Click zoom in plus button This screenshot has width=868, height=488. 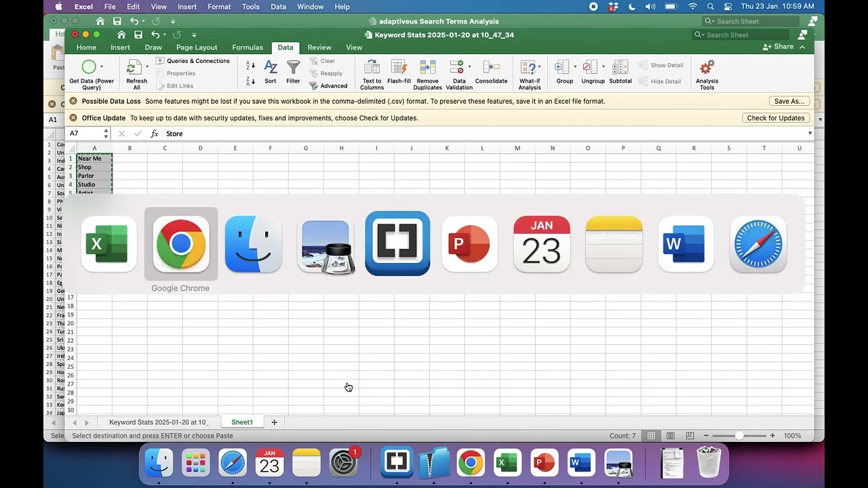coord(772,436)
